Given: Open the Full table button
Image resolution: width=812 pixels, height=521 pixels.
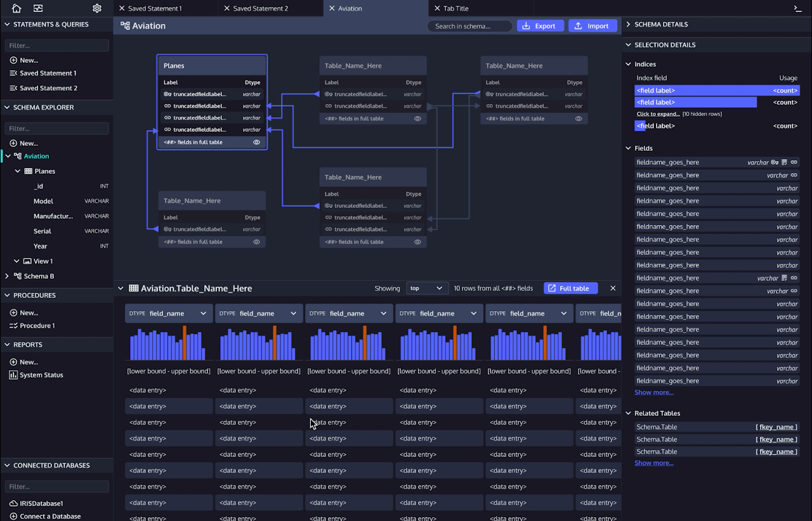Looking at the screenshot, I should click(x=570, y=288).
